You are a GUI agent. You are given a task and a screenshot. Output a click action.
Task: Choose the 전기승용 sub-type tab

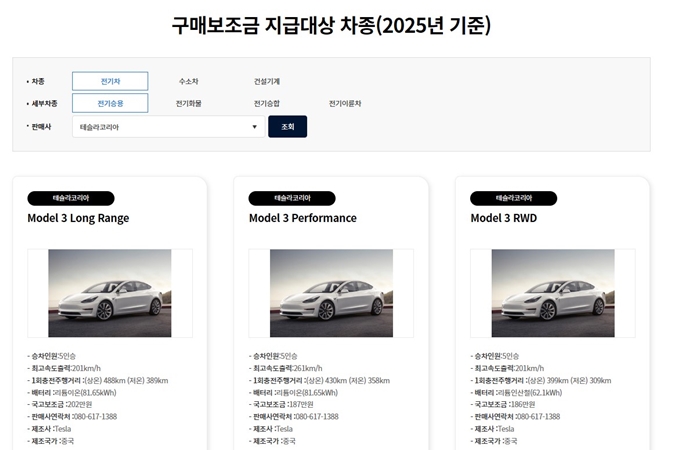coord(110,103)
